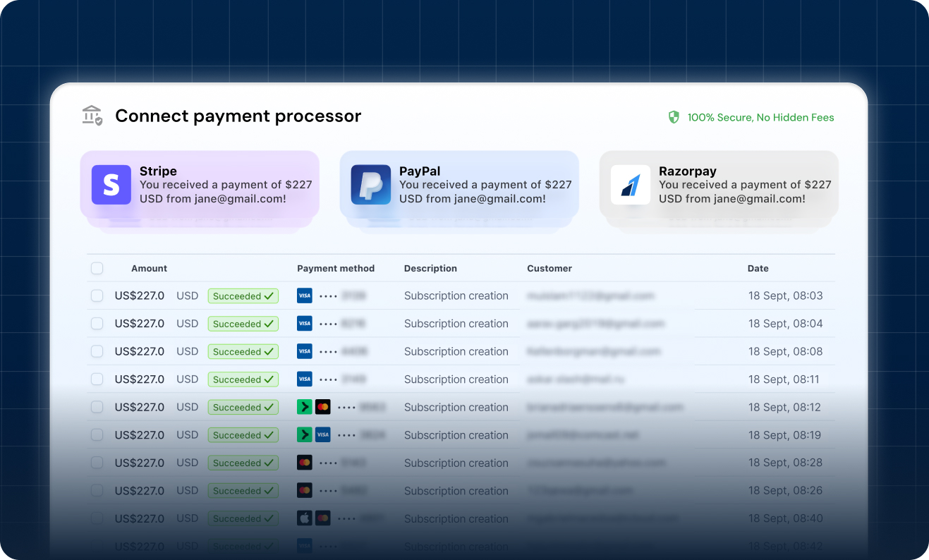Click the Succeeded badge in the 08:04 row
Viewport: 929px width, 560px height.
[x=243, y=324]
